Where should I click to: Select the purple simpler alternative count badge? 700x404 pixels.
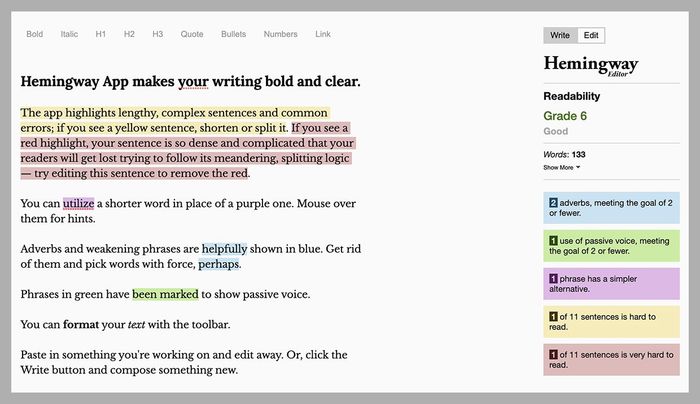[553, 279]
